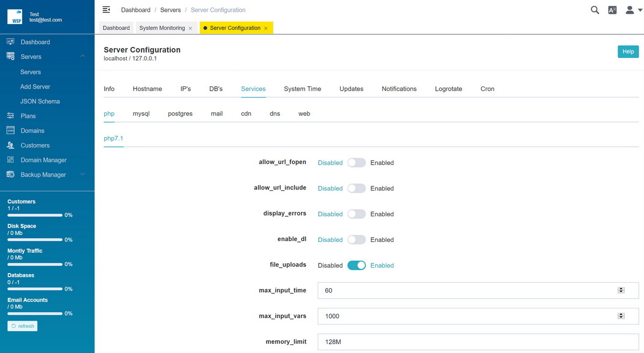Toggle the display_errors switch
The height and width of the screenshot is (353, 644).
[356, 214]
